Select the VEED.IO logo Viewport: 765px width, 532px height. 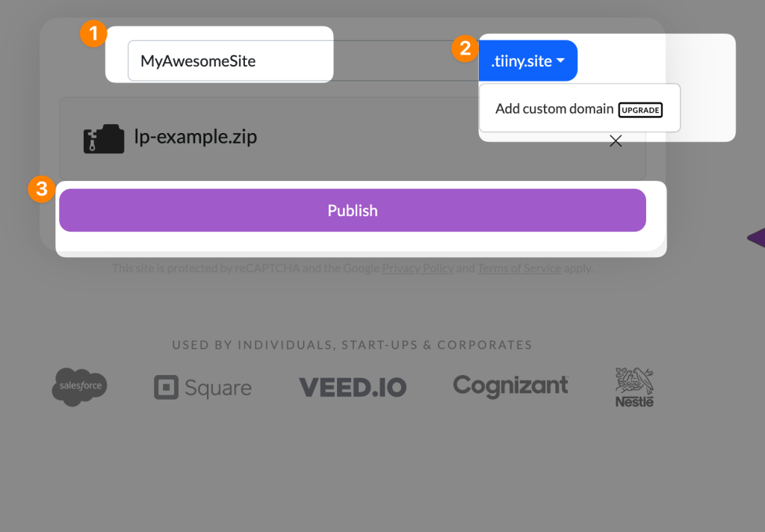coord(352,387)
